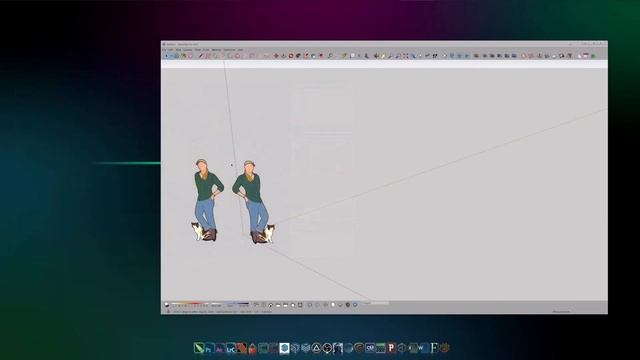Open the Help menu

(240, 50)
